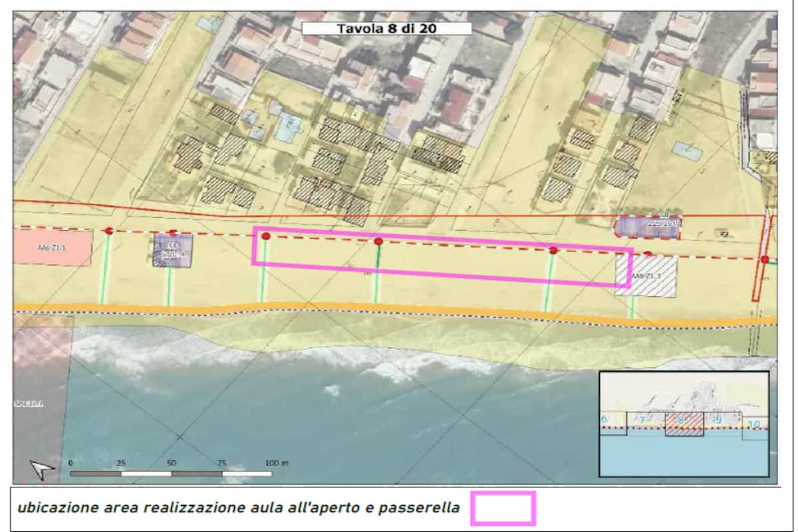Click the red dot at far right boundary

pos(765,259)
